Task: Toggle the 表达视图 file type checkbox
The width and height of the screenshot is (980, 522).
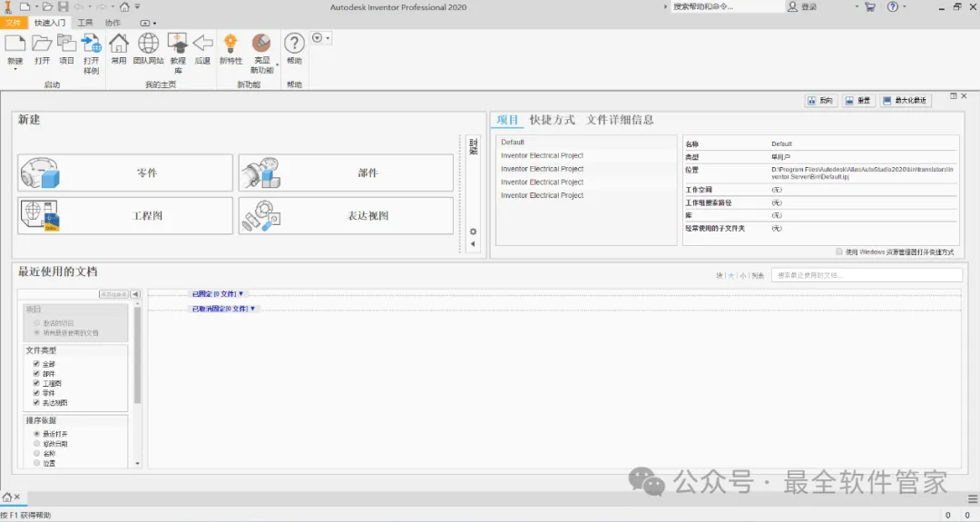Action: pyautogui.click(x=36, y=402)
